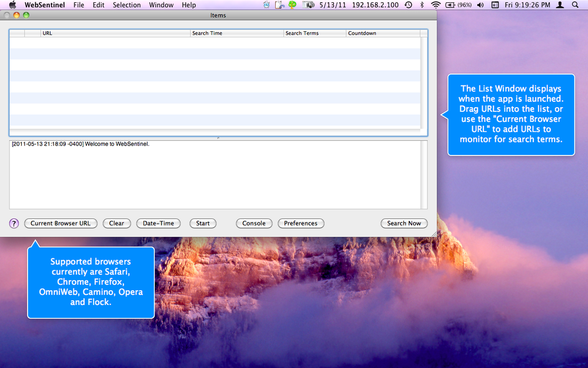Open the Bluetooth status menu

coord(422,5)
